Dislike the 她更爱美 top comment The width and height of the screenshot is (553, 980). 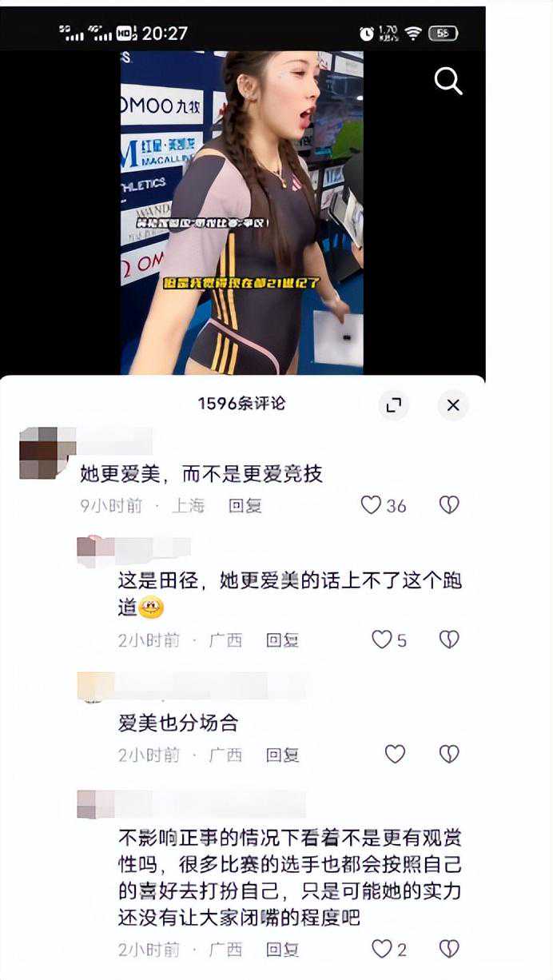[449, 505]
